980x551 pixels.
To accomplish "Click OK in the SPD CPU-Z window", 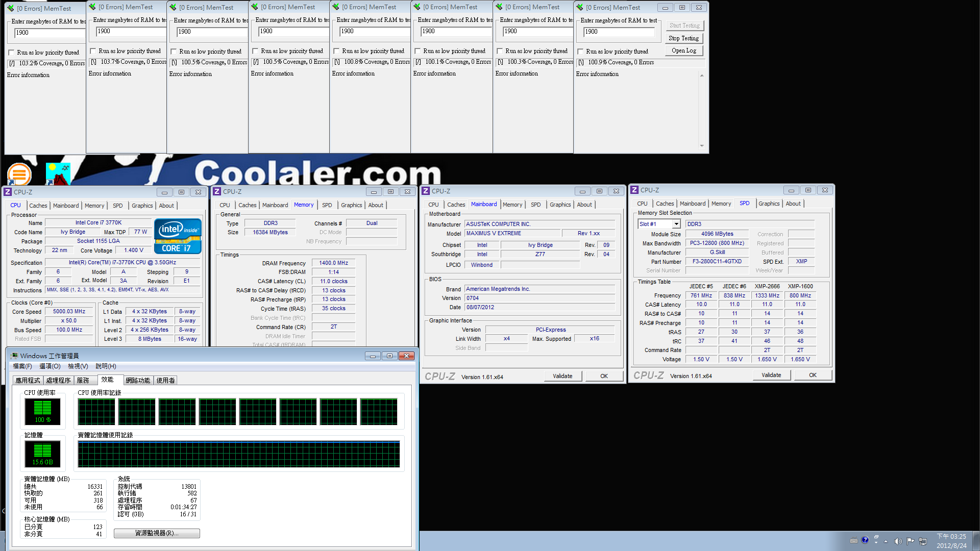I will tap(813, 375).
